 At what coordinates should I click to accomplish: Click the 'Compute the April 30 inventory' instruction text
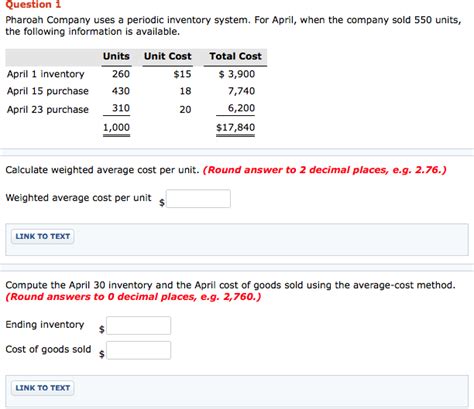tap(230, 285)
